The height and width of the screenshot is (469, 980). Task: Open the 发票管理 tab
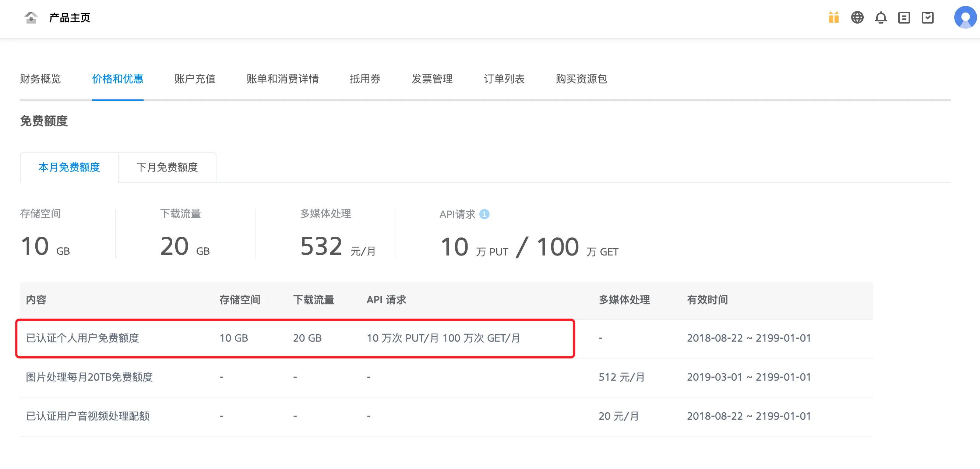coord(432,79)
